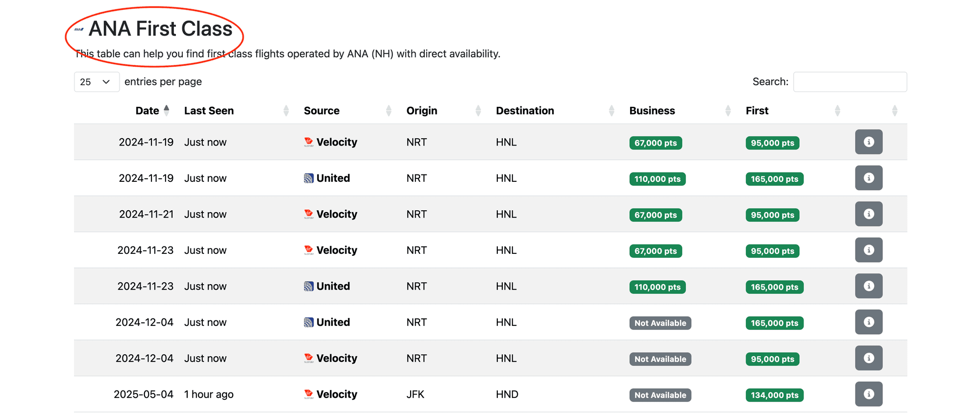Click 95,000 pts badge on 2024-11-23 Velocity row
The image size is (980, 414).
click(772, 251)
